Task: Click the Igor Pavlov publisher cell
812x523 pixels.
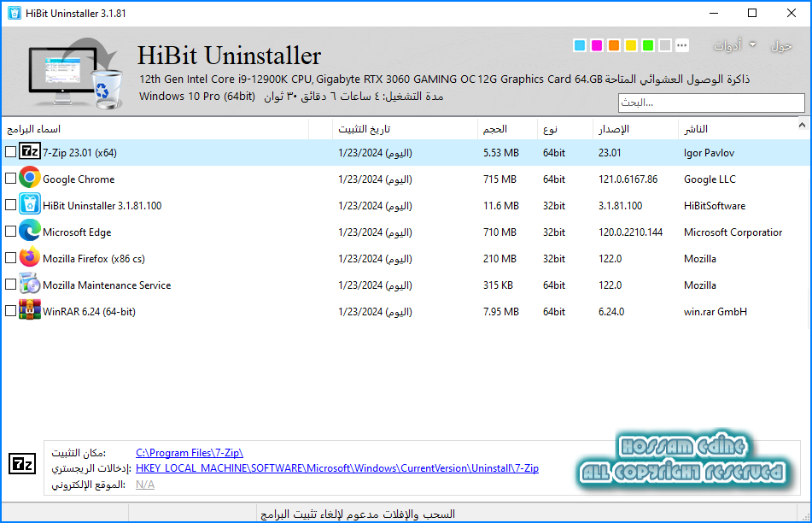Action: pos(709,153)
